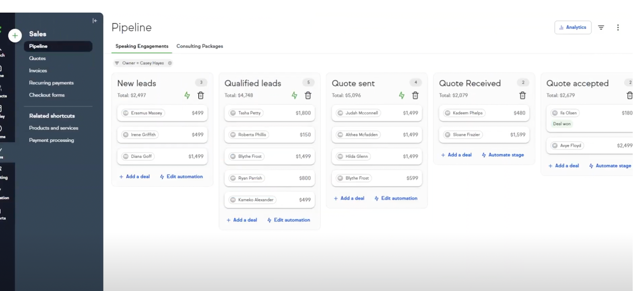
Task: Click the Qualified leads automation lightning icon
Action: click(294, 95)
